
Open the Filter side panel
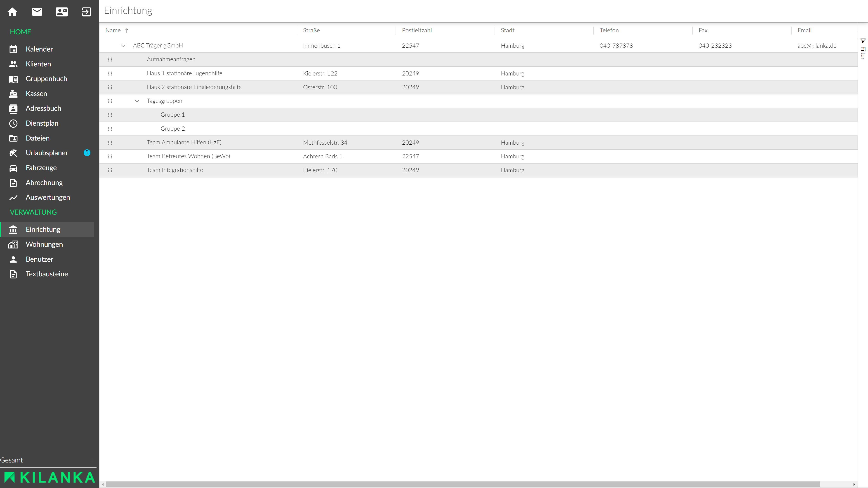coord(863,49)
